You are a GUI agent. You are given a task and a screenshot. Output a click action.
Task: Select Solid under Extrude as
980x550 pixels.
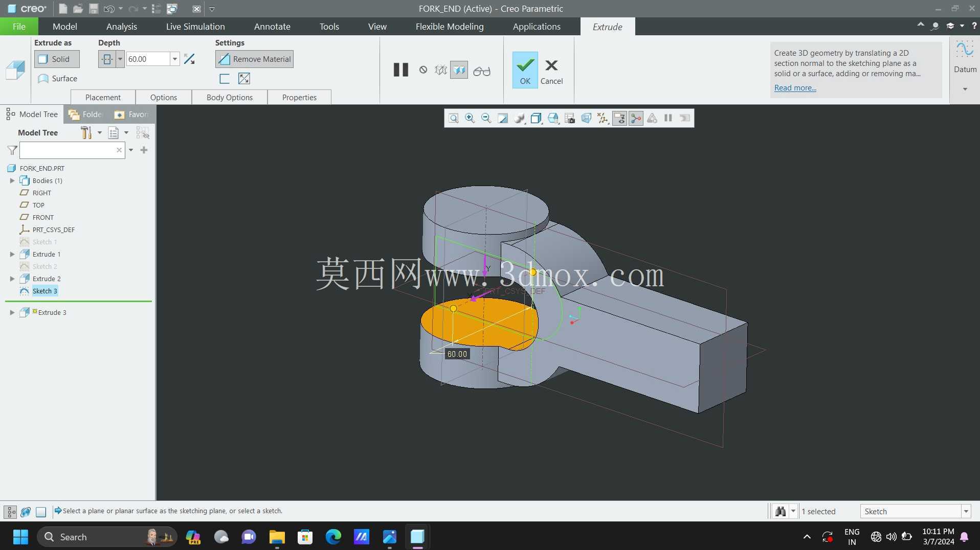(57, 59)
